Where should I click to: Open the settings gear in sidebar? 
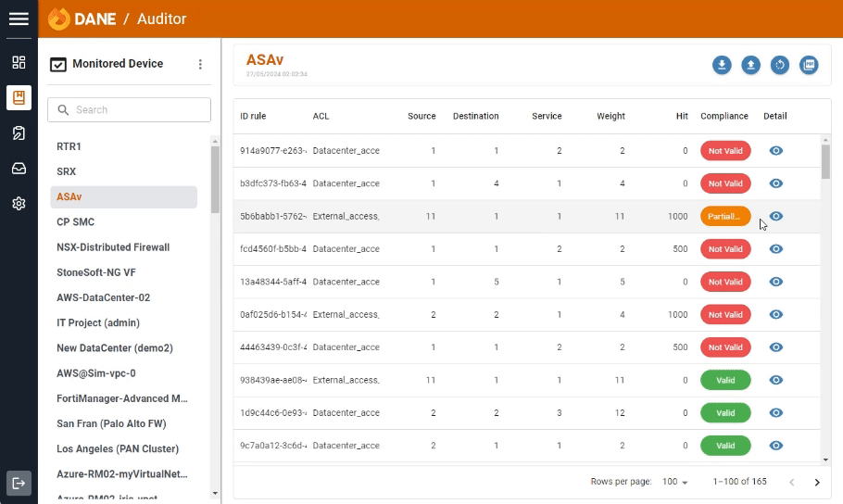tap(19, 204)
